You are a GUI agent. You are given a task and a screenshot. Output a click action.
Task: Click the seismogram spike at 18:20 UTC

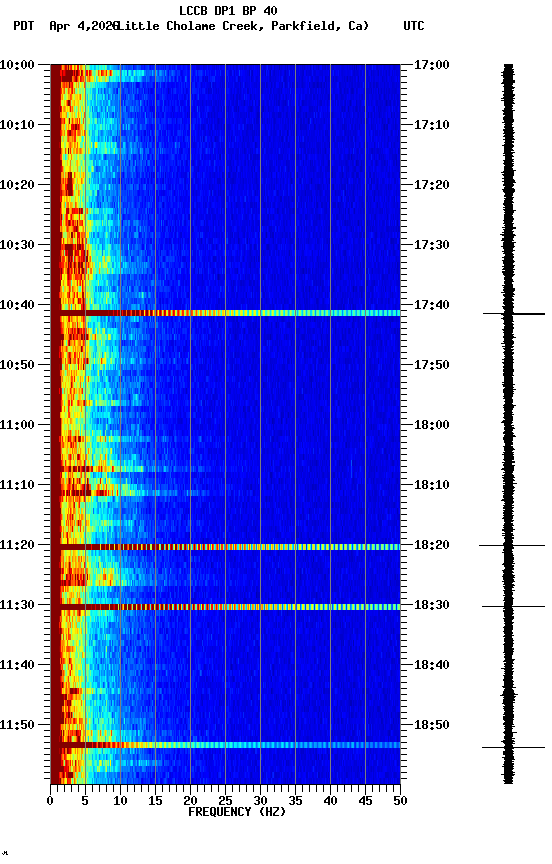[x=512, y=546]
